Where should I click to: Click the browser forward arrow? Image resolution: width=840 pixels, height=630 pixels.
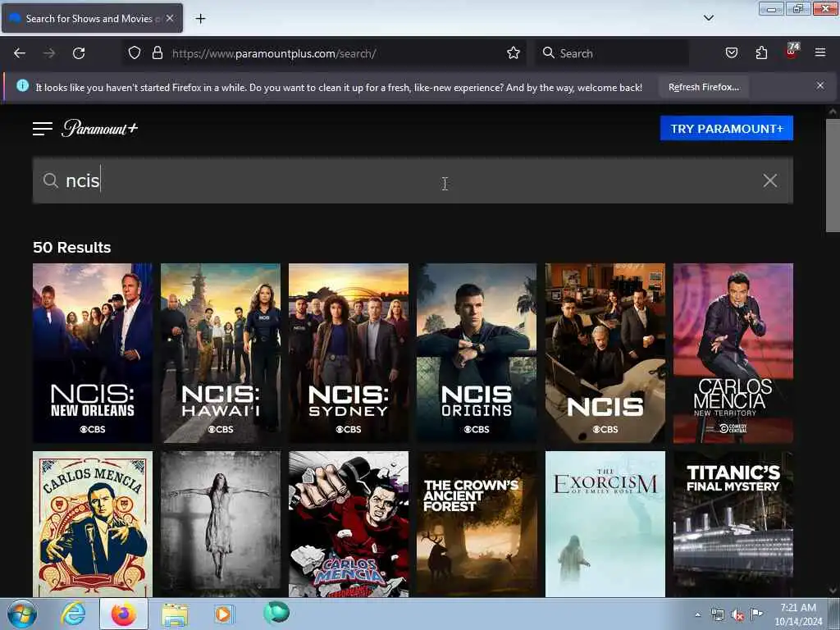(49, 53)
